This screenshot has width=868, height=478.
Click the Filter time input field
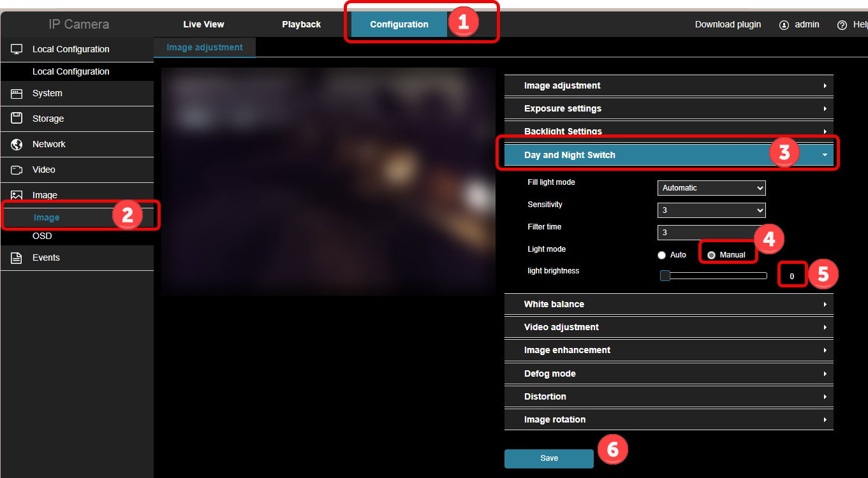705,233
